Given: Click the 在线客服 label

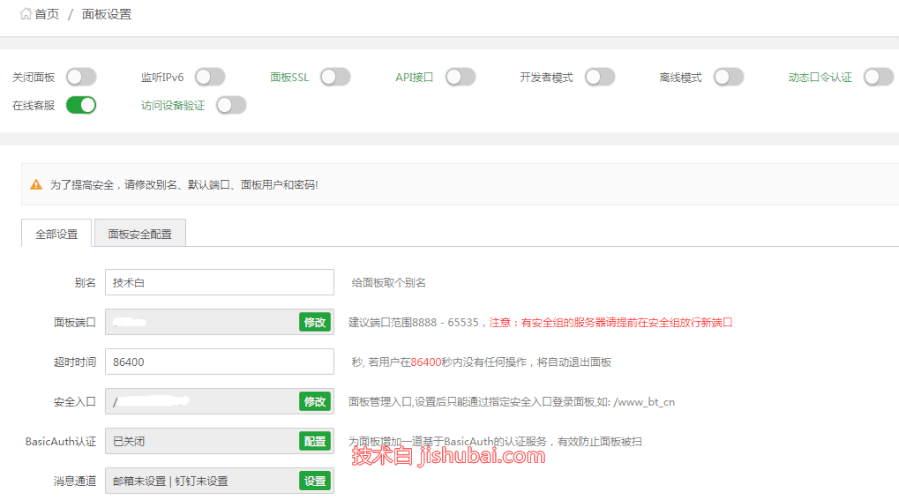Looking at the screenshot, I should (x=33, y=106).
